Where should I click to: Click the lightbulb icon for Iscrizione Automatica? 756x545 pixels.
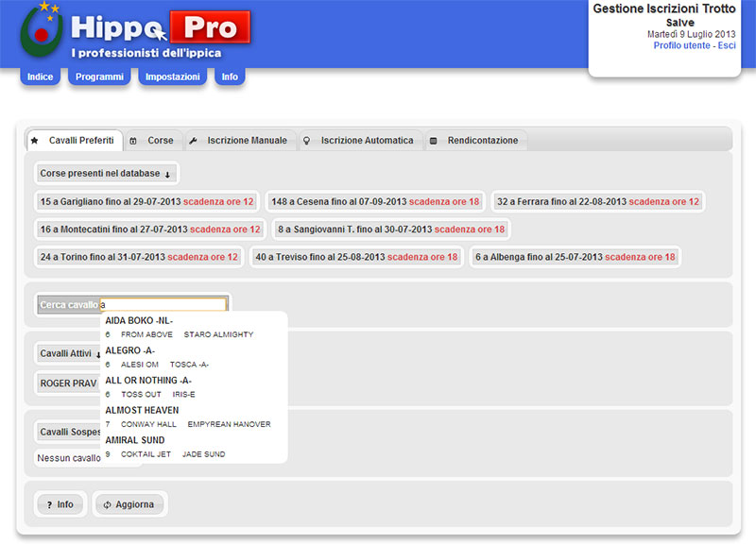(305, 141)
